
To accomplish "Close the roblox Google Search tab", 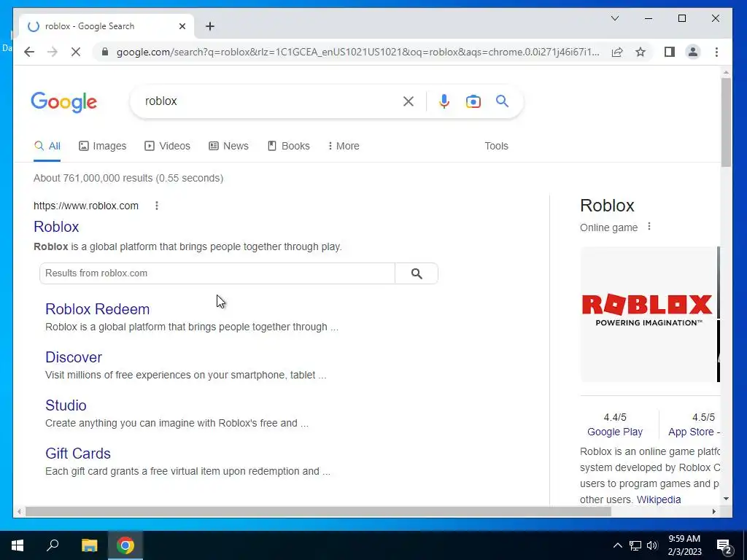I will [x=182, y=26].
